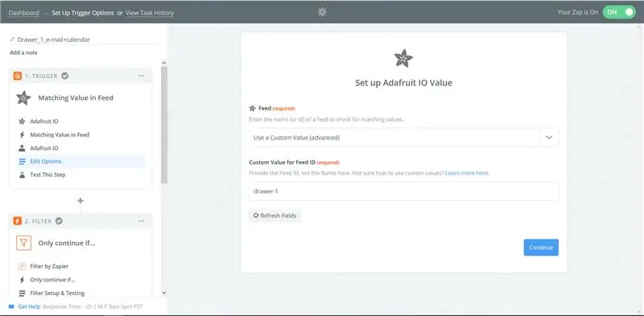Go back to the Dashboard link
Image resolution: width=644 pixels, height=316 pixels.
pyautogui.click(x=24, y=13)
